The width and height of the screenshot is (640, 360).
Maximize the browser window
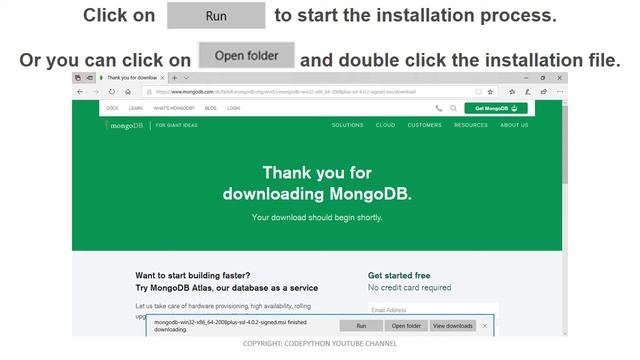tap(542, 78)
